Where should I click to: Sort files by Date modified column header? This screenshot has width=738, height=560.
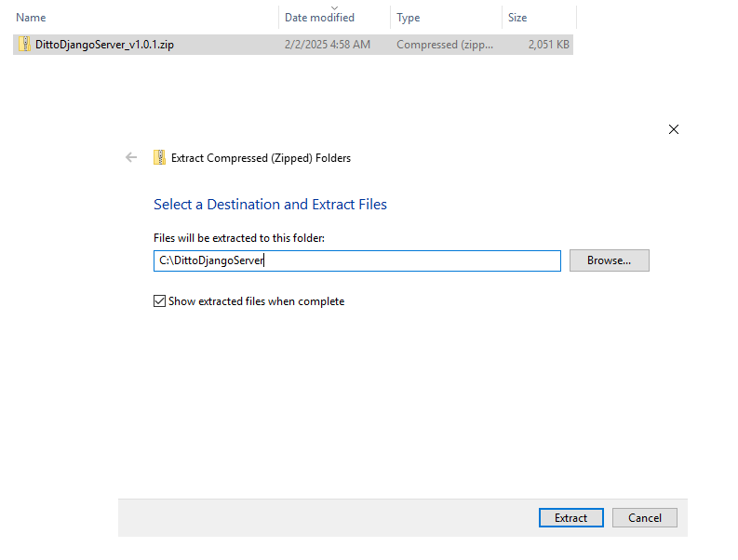point(319,18)
